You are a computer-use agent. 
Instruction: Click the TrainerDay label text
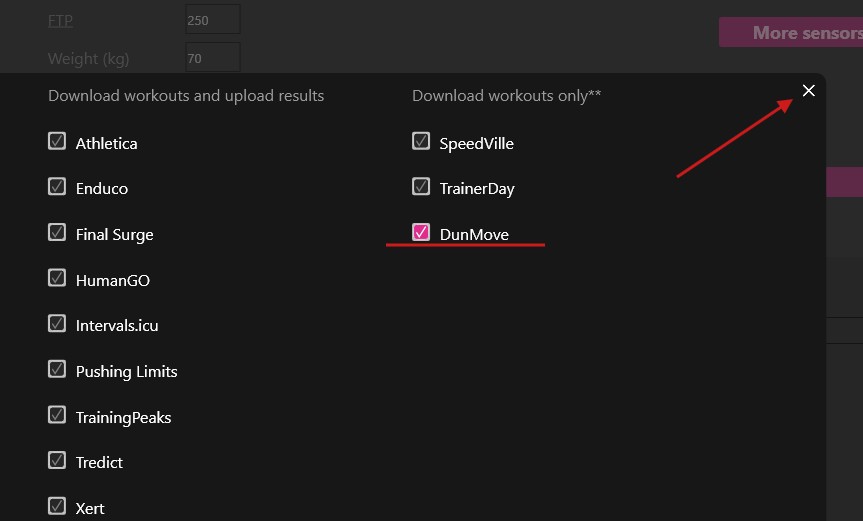[x=477, y=189]
